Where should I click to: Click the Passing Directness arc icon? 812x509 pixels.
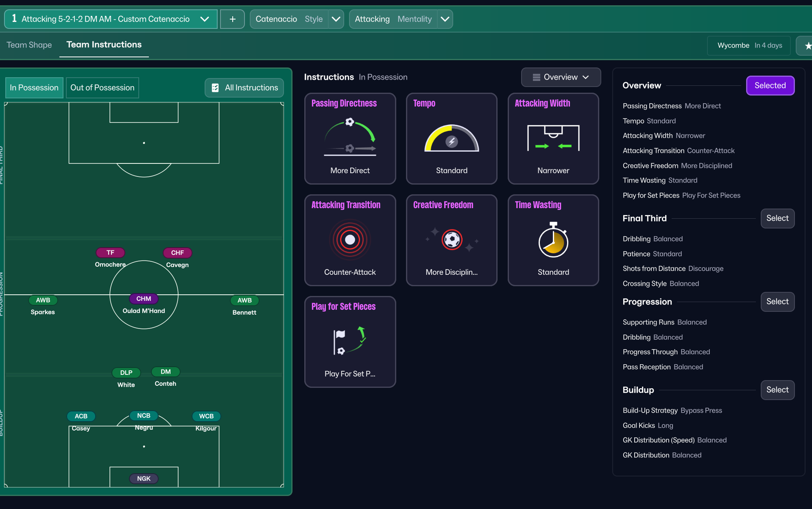[349, 138]
